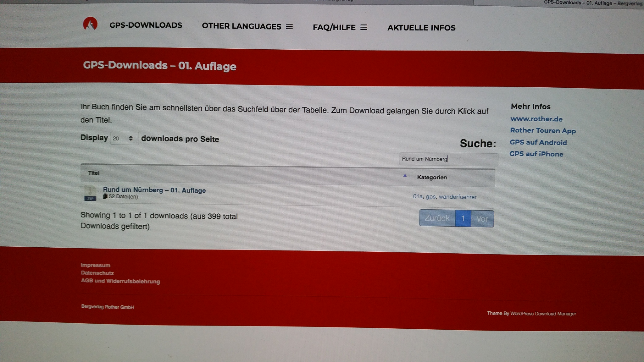Go to AKTUELLE INFOS page
The image size is (644, 362).
coord(421,28)
